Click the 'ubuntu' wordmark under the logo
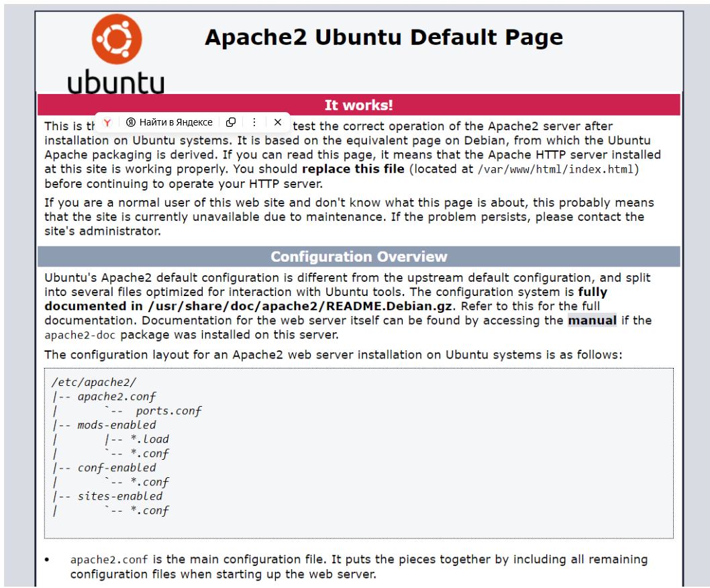Screen dimensions: 710x588 tap(116, 82)
